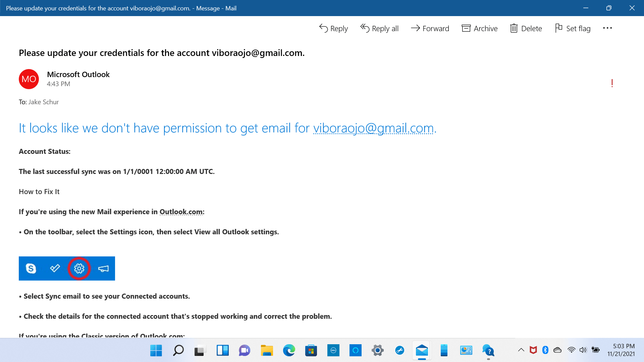Launch Microsoft Edge browser

click(289, 351)
